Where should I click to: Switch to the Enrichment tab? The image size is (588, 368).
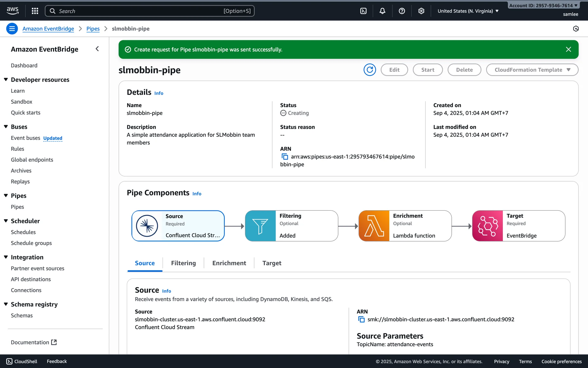(229, 263)
